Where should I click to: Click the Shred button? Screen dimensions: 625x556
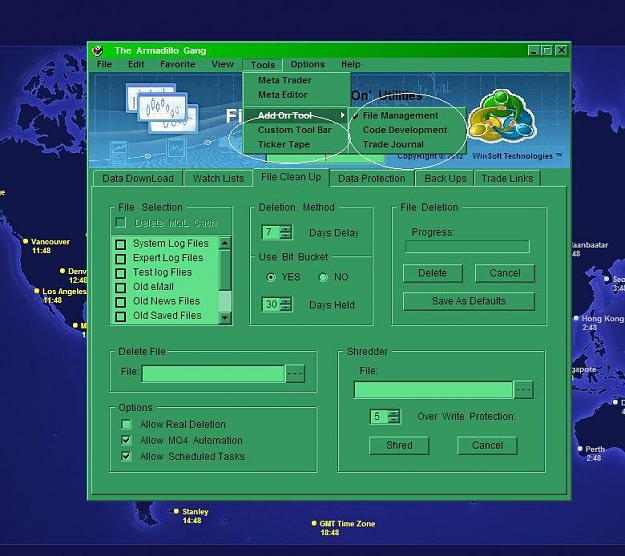pos(399,445)
